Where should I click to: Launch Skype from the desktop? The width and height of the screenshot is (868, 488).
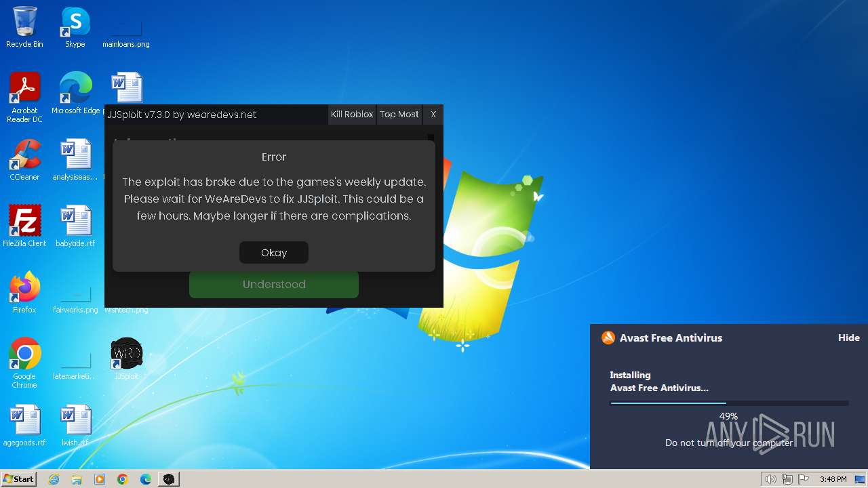tap(75, 27)
